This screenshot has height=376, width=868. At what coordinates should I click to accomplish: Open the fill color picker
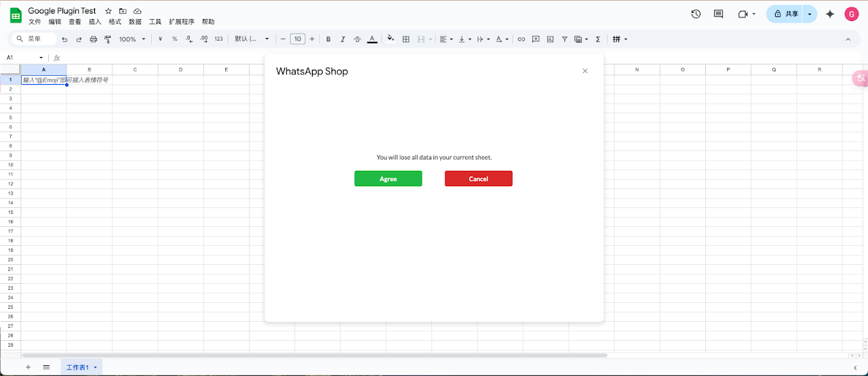click(x=391, y=39)
